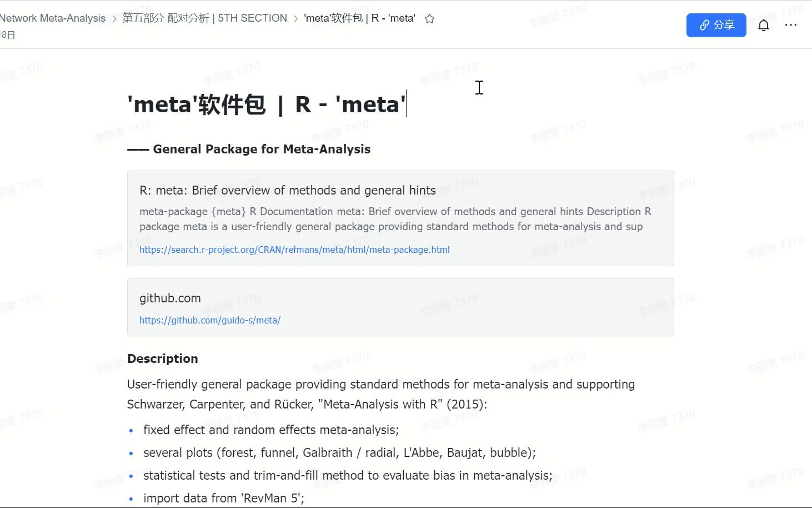Select the Description heading
The height and width of the screenshot is (508, 812).
163,358
